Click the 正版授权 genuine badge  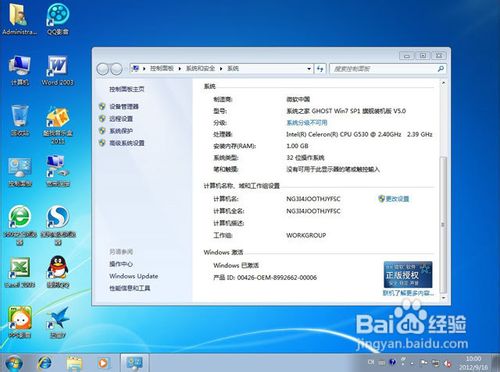(x=408, y=275)
